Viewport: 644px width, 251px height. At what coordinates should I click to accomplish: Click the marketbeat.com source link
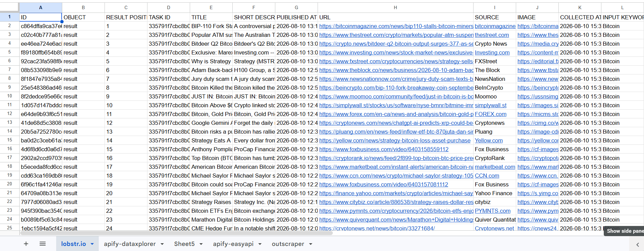495,167
